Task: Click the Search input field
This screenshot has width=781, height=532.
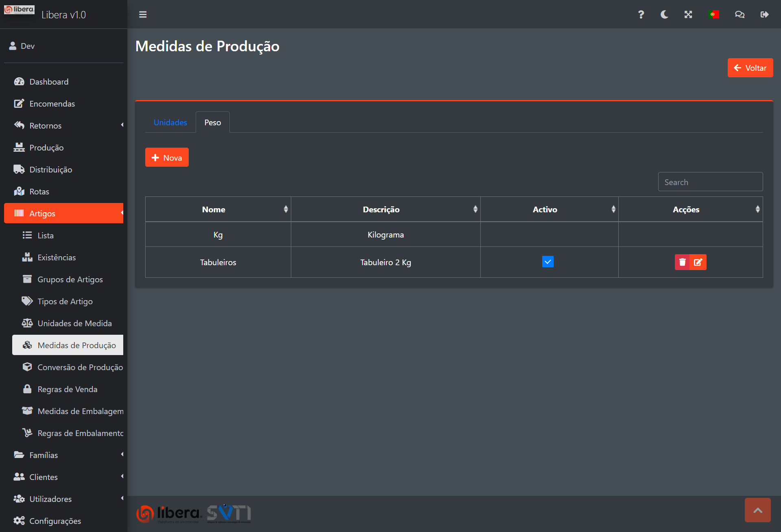Action: 710,182
